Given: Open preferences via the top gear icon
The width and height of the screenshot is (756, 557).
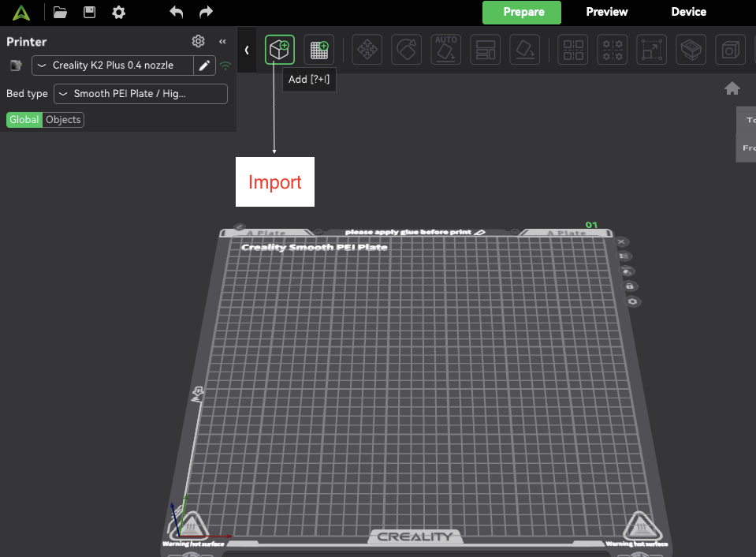Looking at the screenshot, I should (x=118, y=12).
